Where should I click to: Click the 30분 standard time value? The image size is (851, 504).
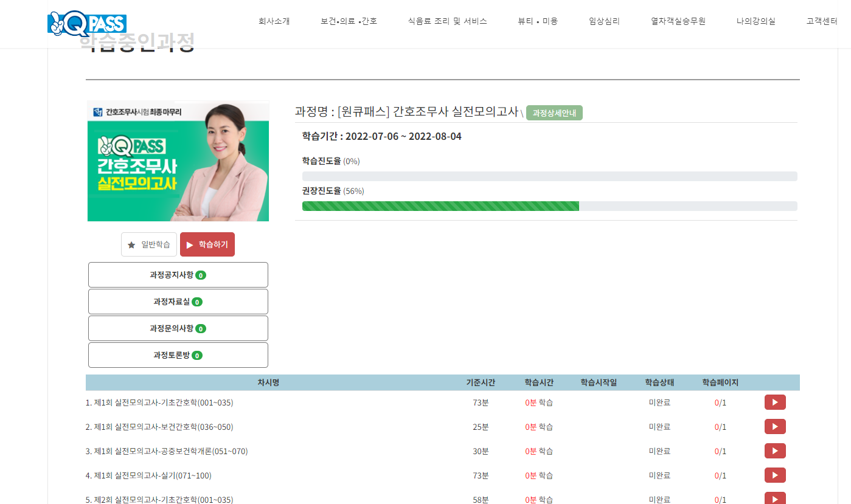pyautogui.click(x=481, y=451)
